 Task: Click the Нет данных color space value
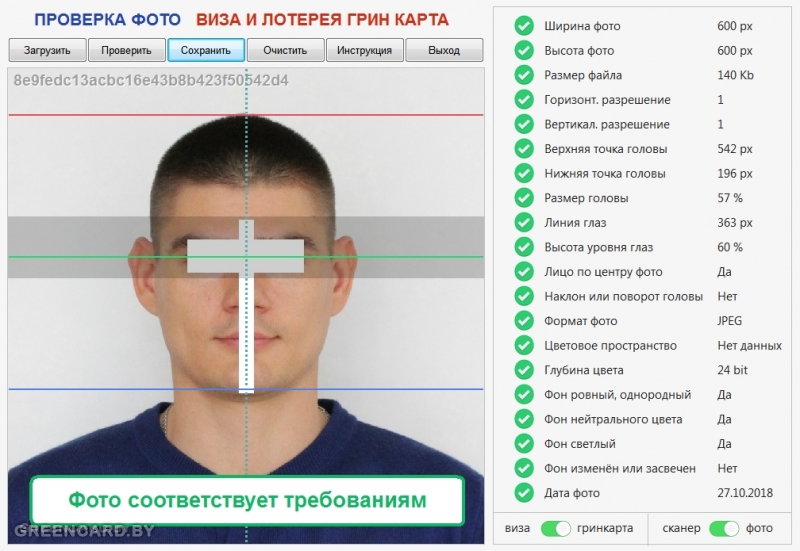point(749,345)
